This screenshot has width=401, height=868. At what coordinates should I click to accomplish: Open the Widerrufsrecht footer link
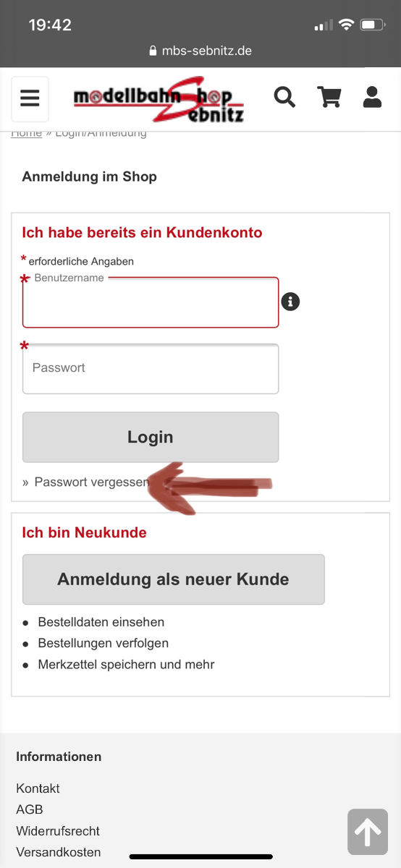coord(58,831)
